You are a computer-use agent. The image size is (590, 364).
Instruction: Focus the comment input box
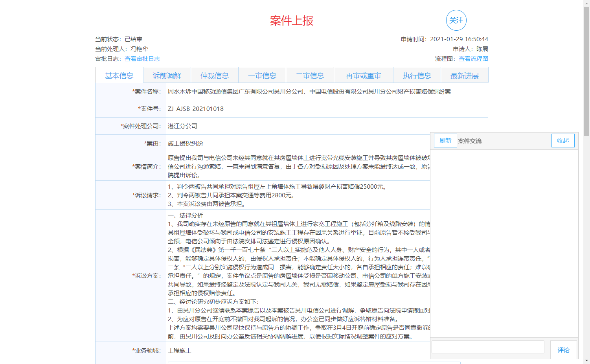point(488,347)
